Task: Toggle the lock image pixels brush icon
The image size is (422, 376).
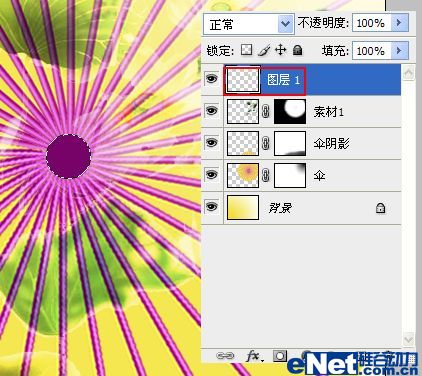Action: coord(264,50)
